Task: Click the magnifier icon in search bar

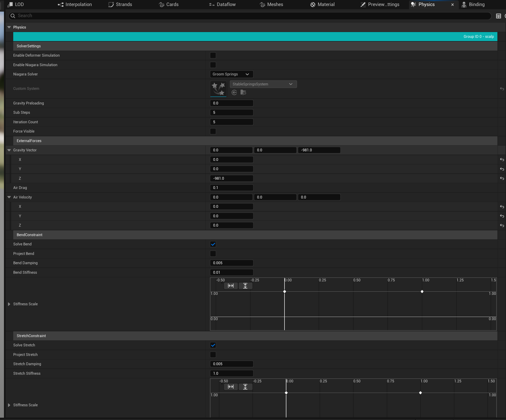Action: 13,16
